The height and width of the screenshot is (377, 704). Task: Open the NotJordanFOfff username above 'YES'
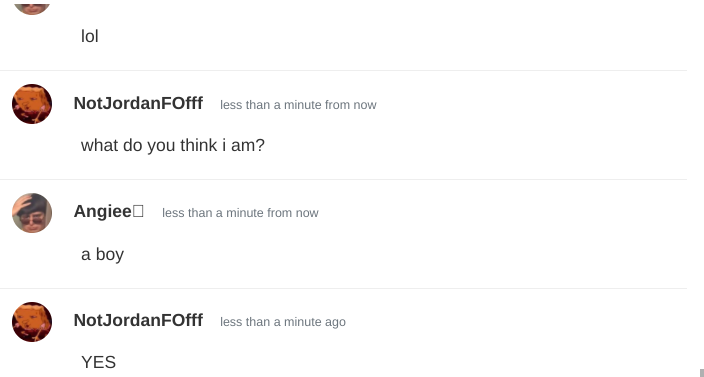pos(138,320)
